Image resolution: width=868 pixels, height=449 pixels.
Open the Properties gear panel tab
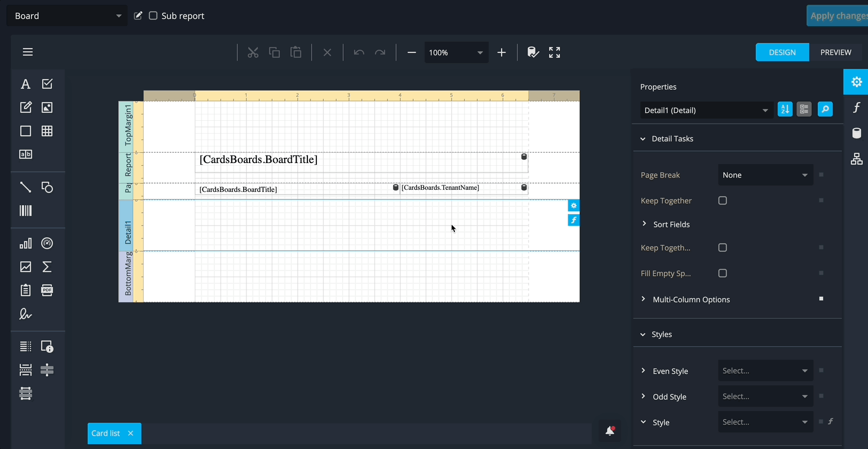click(856, 82)
